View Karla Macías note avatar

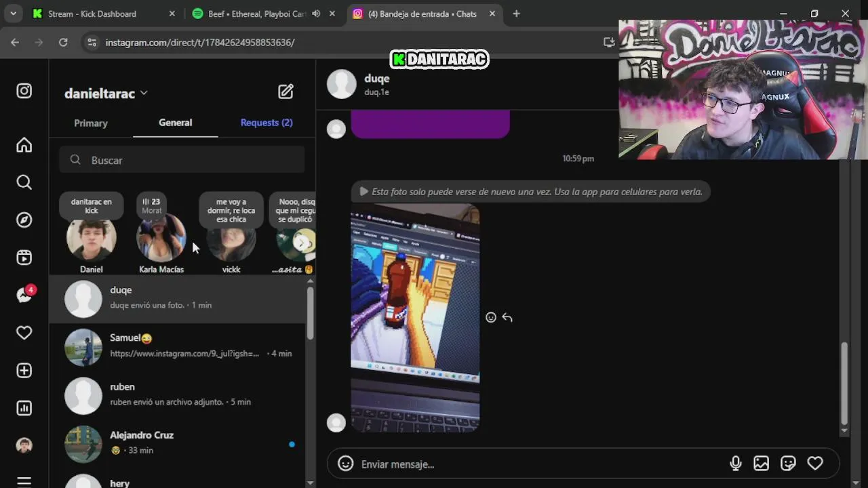click(161, 239)
